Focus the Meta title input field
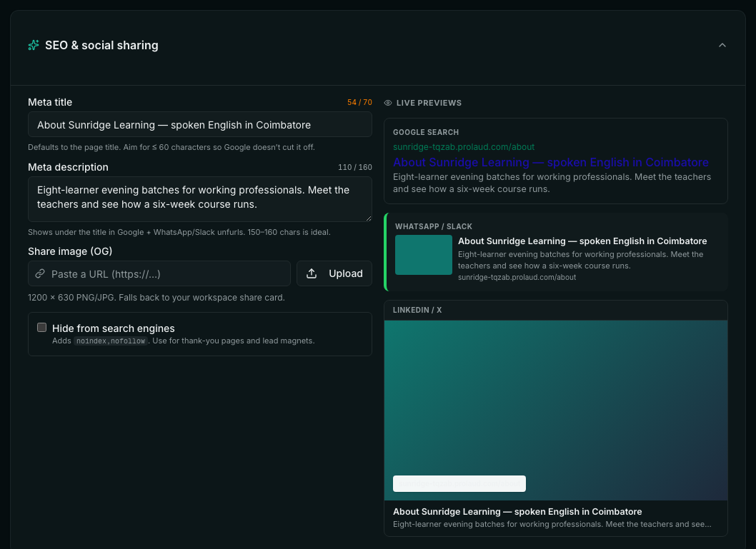 [200, 125]
